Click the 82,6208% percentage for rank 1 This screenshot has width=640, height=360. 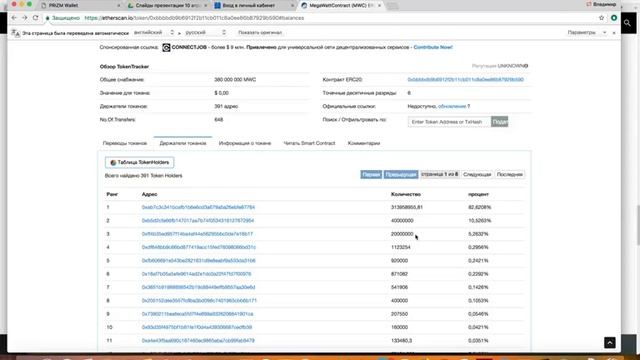480,207
